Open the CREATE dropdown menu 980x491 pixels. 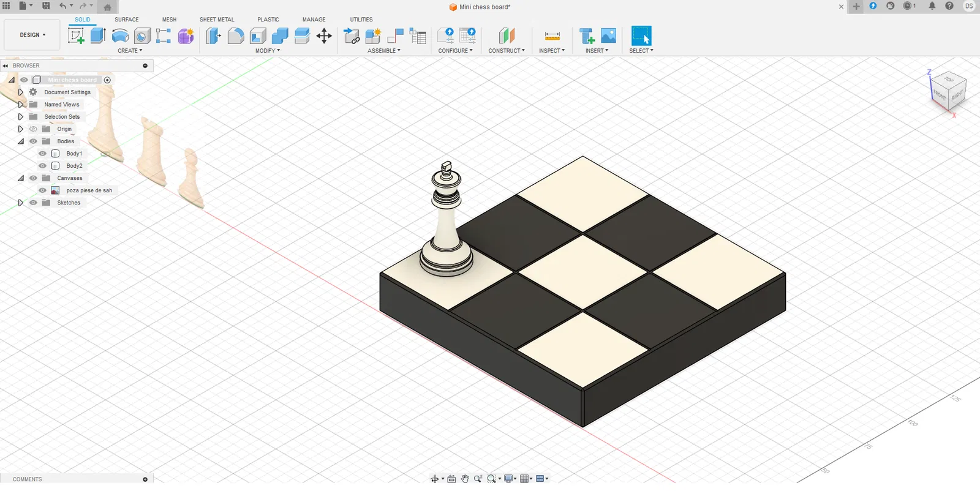(x=130, y=51)
